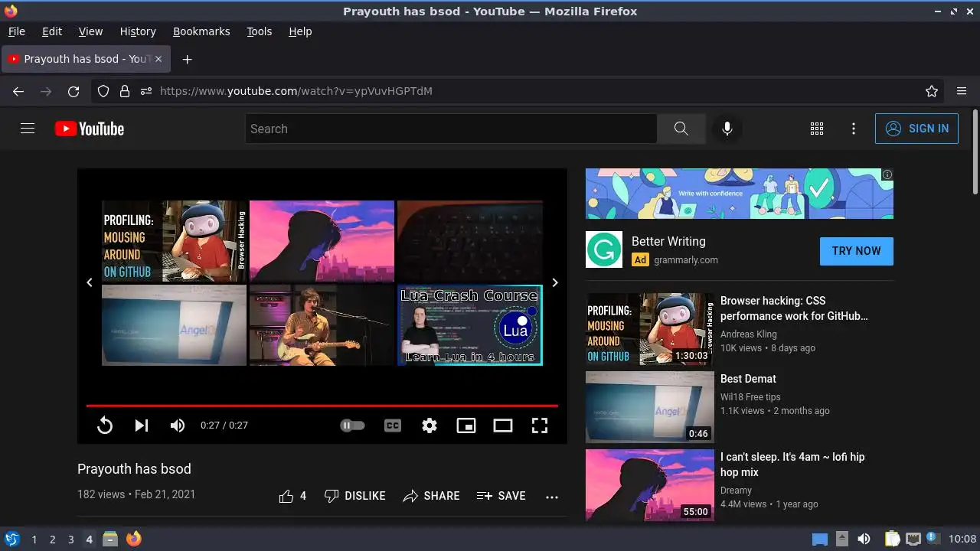
Task: Show next suggested videos in endscreen
Action: [x=555, y=282]
